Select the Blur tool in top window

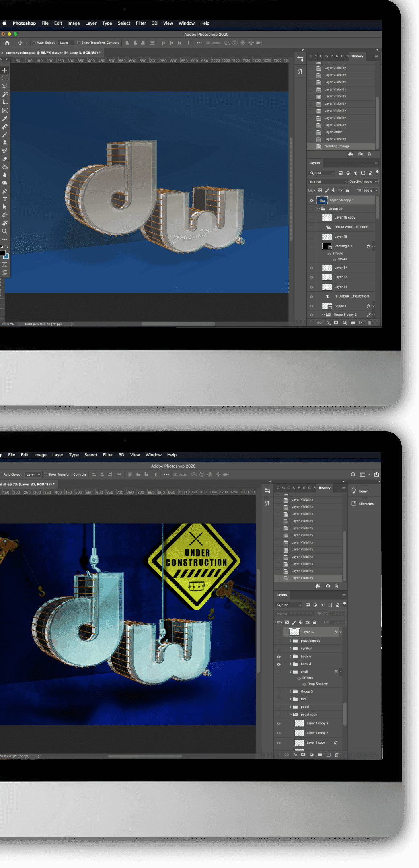tap(5, 175)
